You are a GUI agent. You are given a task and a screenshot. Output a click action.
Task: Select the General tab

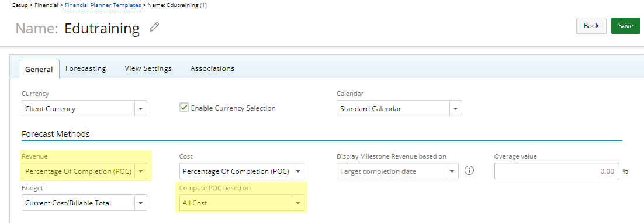coord(39,69)
